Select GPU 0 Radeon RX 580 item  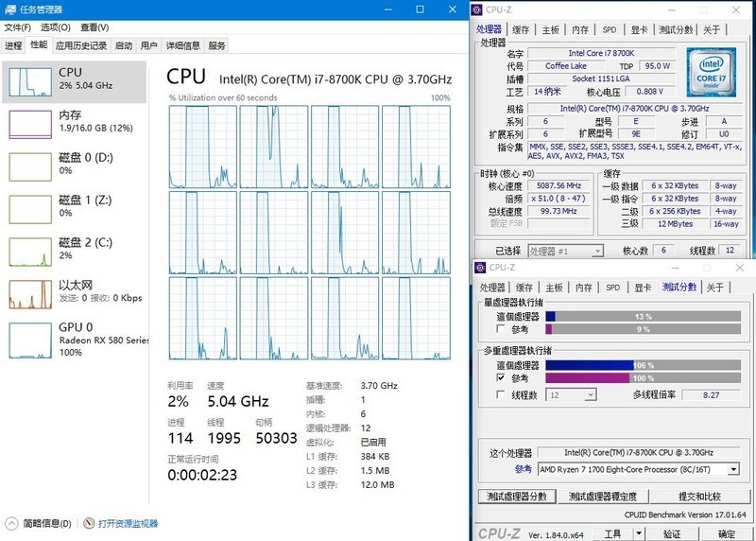coord(75,340)
